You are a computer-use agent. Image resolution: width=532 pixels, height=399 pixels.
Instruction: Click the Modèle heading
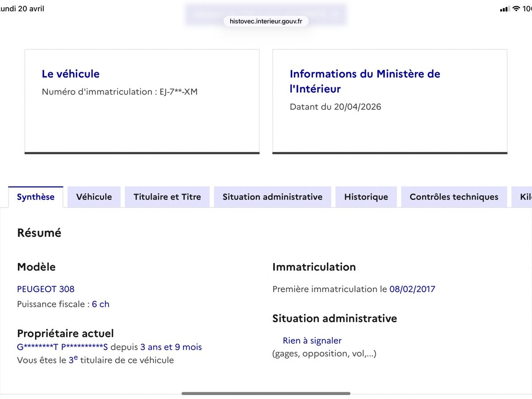[x=36, y=267]
